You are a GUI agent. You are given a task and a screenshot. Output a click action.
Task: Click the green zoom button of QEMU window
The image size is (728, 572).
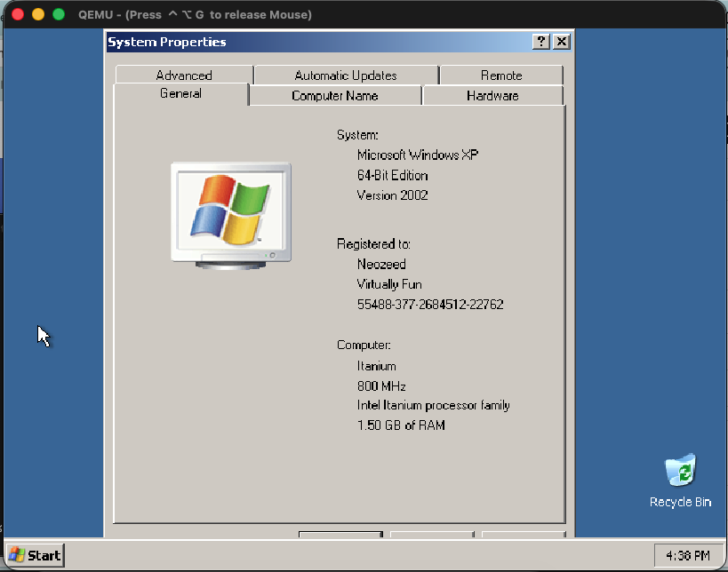click(59, 14)
